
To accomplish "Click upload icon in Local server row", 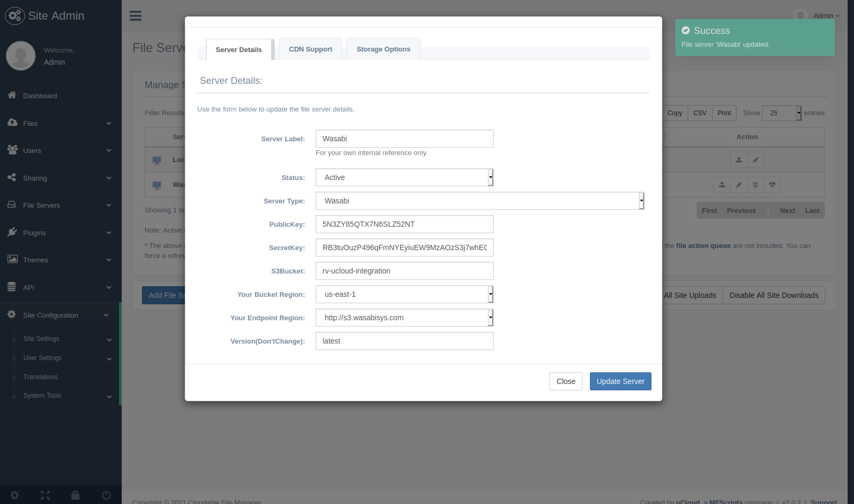I will (x=739, y=160).
